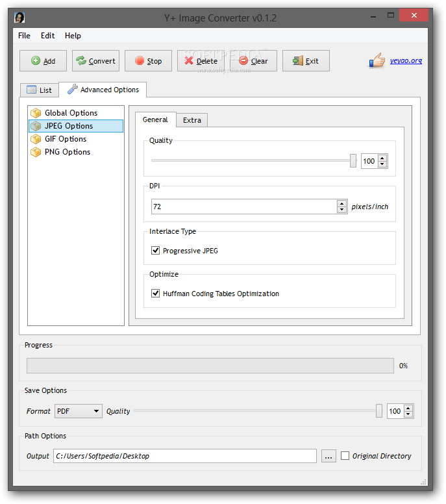Click the Add button with green plus
The width and height of the screenshot is (446, 504).
tap(43, 61)
